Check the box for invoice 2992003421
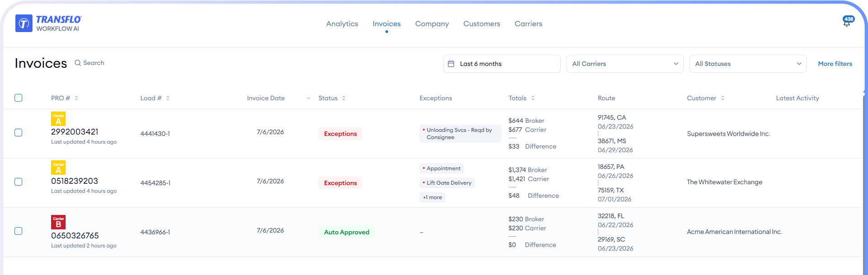Image resolution: width=868 pixels, height=275 pixels. 19,133
